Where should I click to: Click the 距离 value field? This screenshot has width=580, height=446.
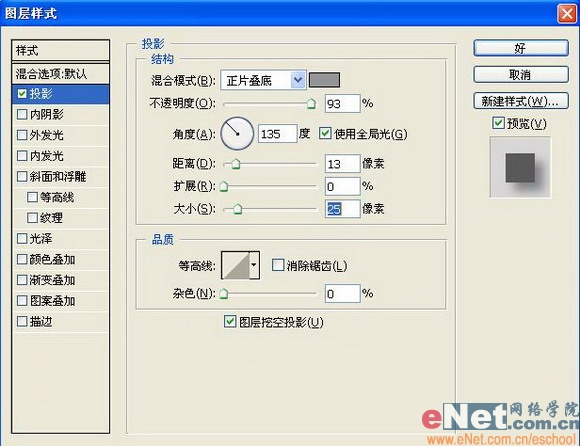(x=343, y=164)
